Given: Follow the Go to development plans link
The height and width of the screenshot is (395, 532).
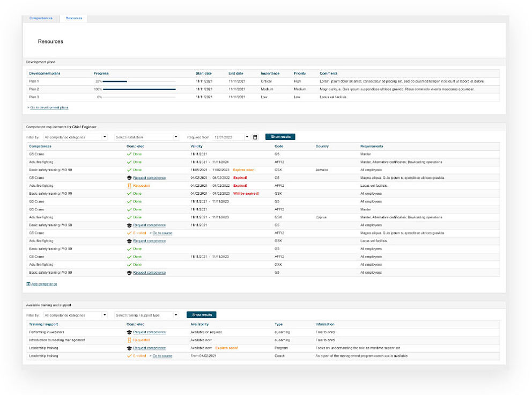Looking at the screenshot, I should (x=49, y=108).
